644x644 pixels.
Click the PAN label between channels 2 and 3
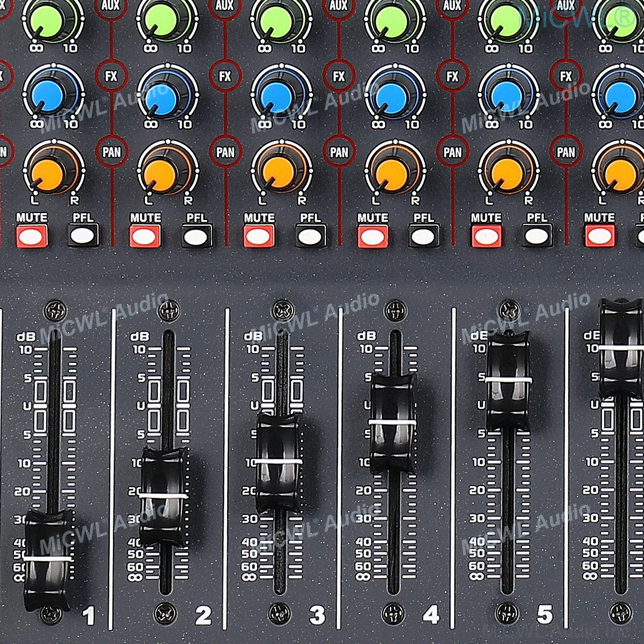tap(225, 152)
